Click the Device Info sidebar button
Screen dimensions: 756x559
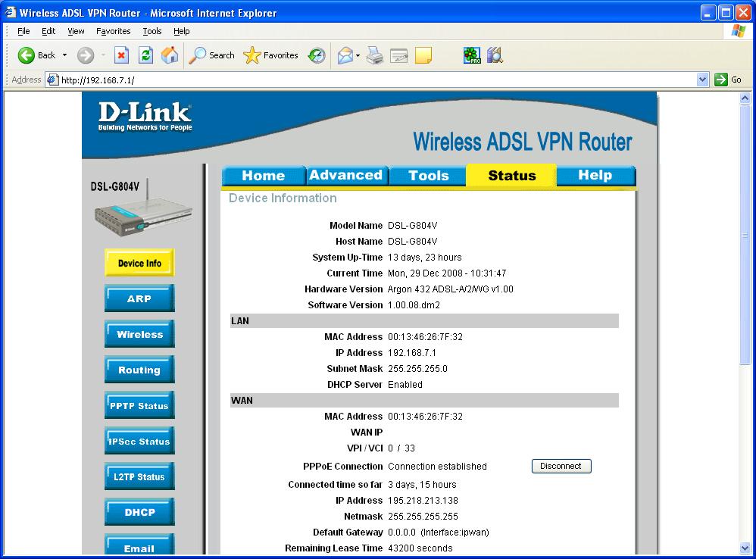tap(139, 263)
